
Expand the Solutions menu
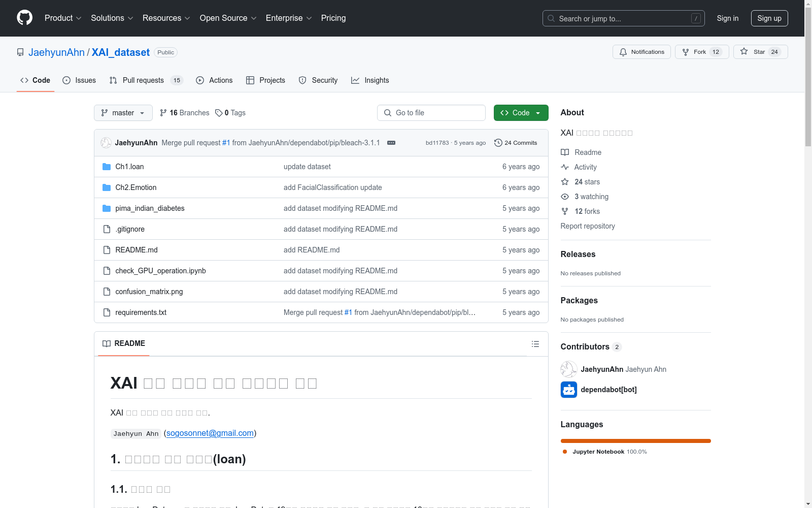point(112,18)
